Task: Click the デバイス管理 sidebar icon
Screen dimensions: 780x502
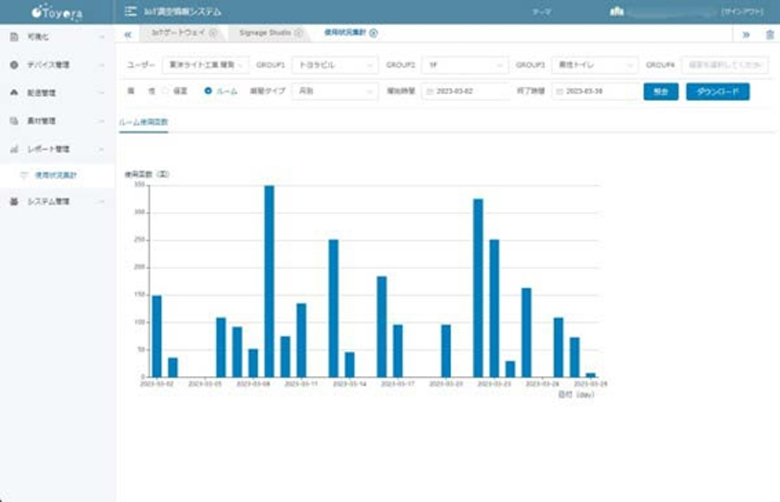Action: click(x=14, y=65)
